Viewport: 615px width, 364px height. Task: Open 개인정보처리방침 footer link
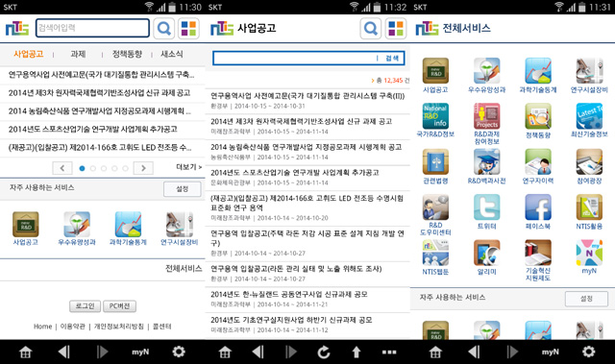(119, 327)
